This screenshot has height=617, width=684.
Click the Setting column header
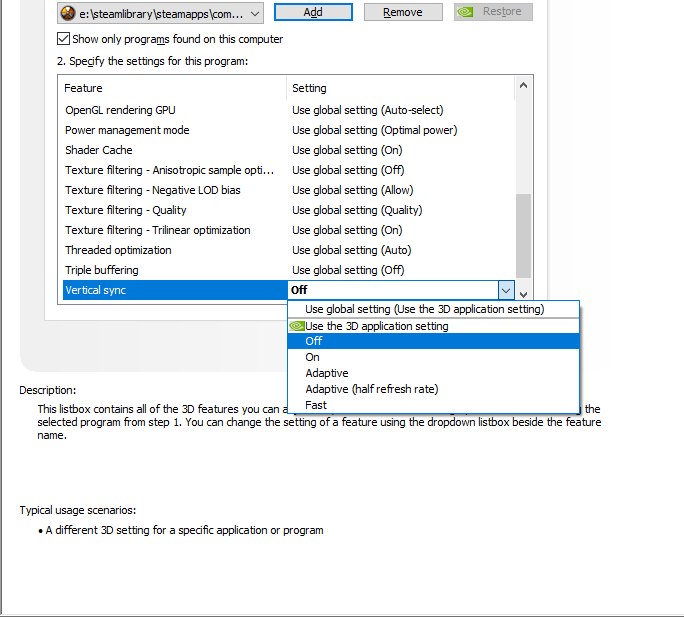(x=401, y=88)
